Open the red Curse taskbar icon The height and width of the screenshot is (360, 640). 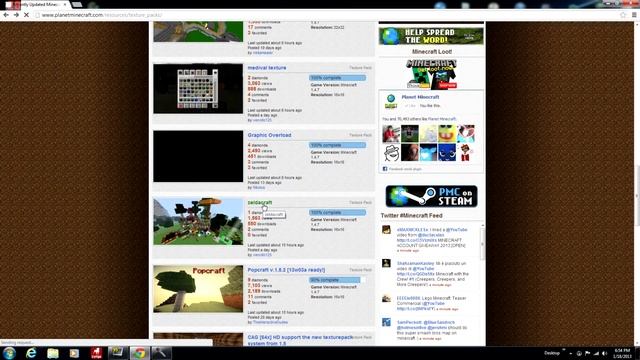pyautogui.click(x=96, y=353)
